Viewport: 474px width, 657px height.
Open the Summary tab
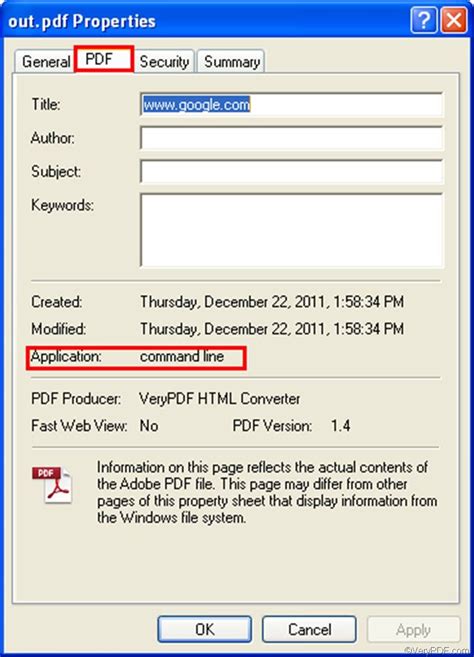[x=231, y=62]
